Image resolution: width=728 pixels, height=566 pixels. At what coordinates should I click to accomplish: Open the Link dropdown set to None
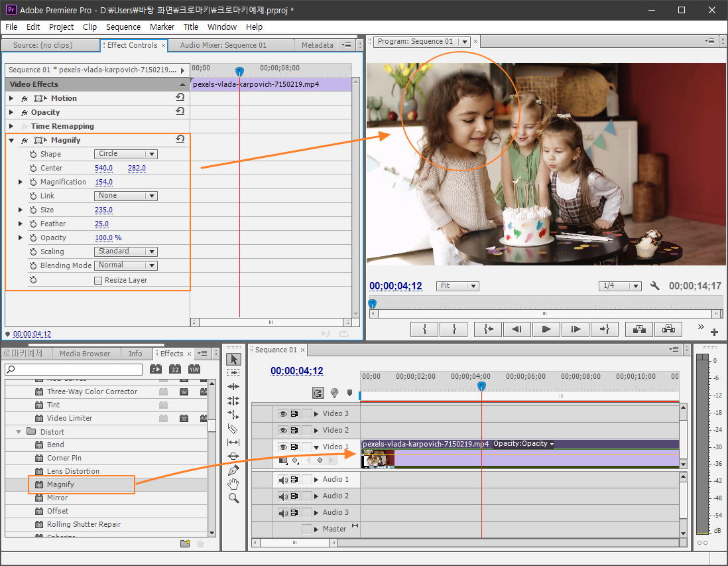126,196
